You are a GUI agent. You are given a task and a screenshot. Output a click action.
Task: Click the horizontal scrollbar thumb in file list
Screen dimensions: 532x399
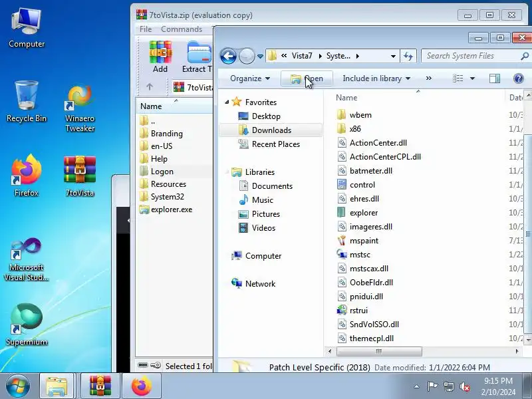[379, 352]
